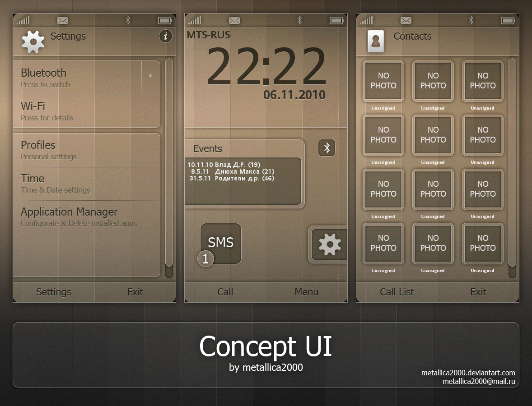Tap the info icon next to Settings
The image size is (532, 406).
click(x=165, y=37)
